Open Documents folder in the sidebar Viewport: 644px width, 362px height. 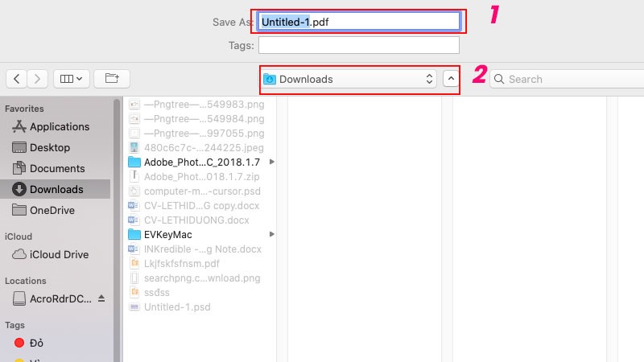pyautogui.click(x=56, y=168)
